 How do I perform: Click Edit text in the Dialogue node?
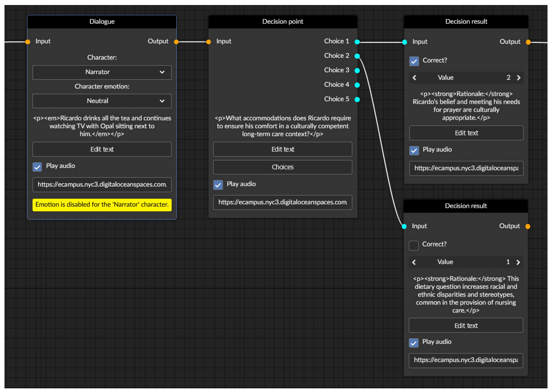tap(102, 149)
